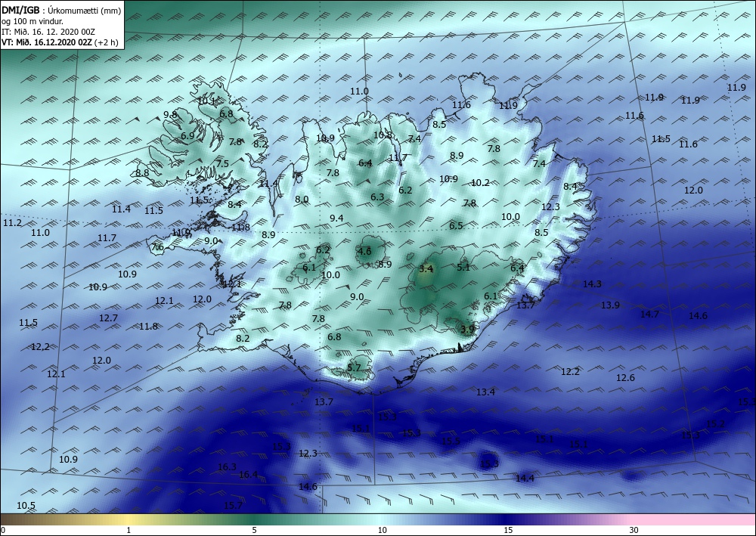Click the 13.4 value south of Iceland
This screenshot has height=536, width=756.
pos(485,392)
